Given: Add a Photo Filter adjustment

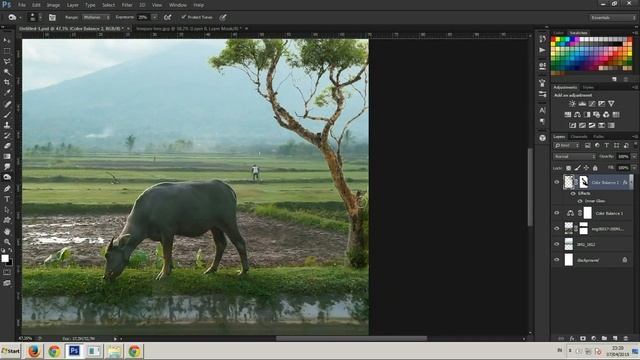Looking at the screenshot, I should [x=597, y=115].
